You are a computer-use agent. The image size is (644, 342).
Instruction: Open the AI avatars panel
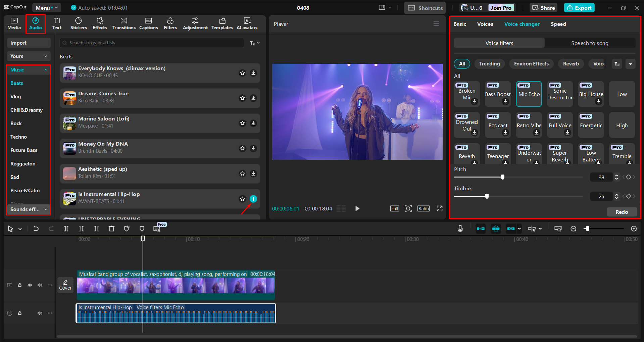tap(247, 23)
